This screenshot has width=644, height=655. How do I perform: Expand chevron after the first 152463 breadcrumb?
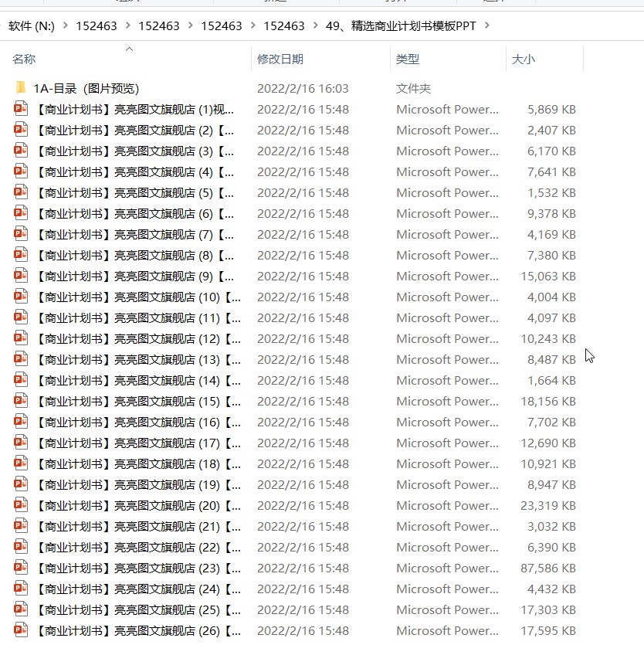click(x=128, y=25)
